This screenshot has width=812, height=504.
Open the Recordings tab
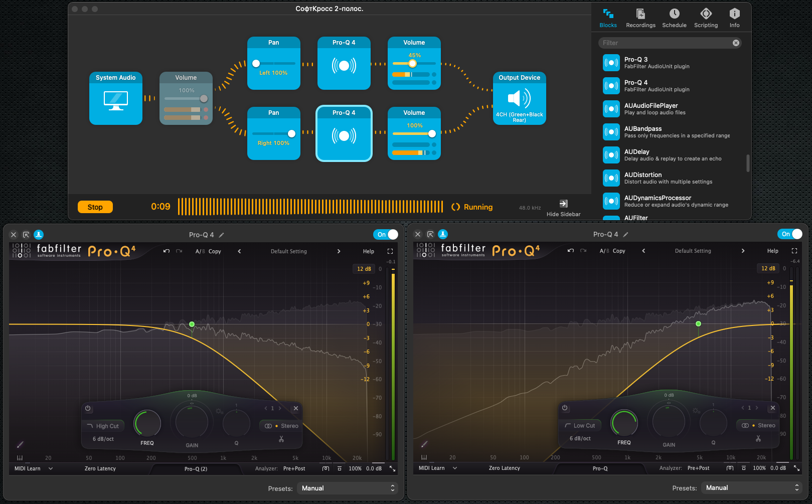click(641, 18)
